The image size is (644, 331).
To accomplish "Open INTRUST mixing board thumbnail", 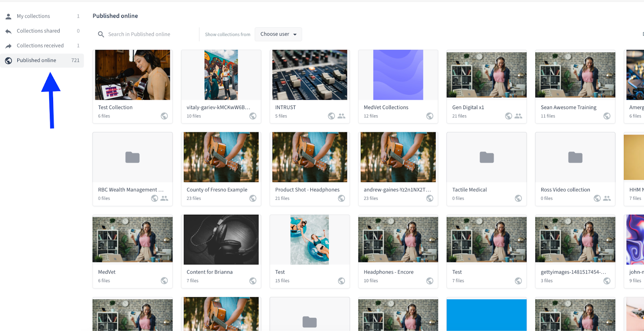I will (x=310, y=75).
